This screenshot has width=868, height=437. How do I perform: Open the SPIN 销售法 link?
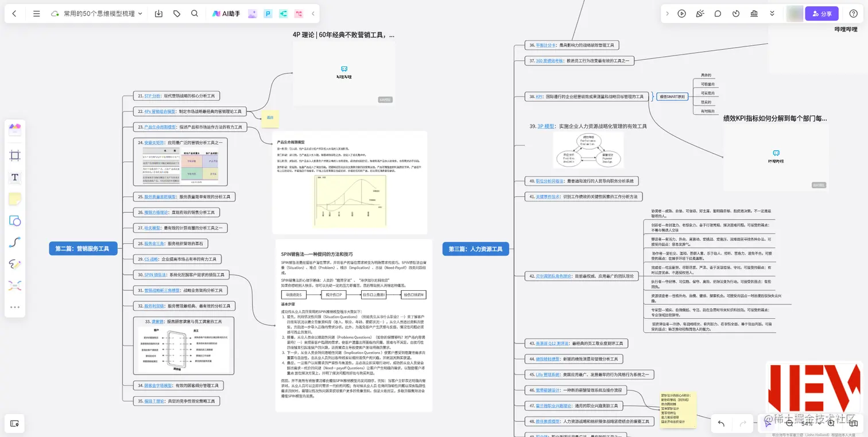[155, 275]
